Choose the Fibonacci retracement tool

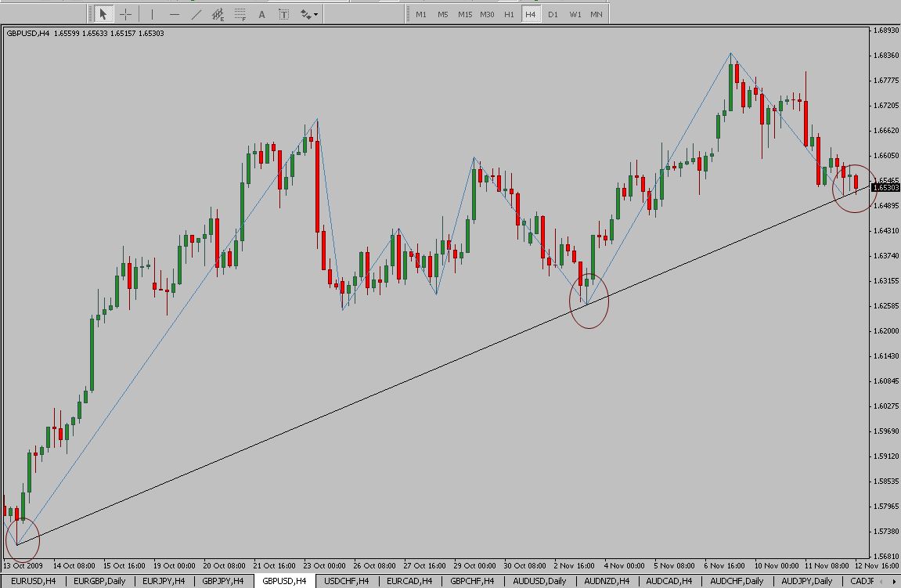tap(240, 14)
